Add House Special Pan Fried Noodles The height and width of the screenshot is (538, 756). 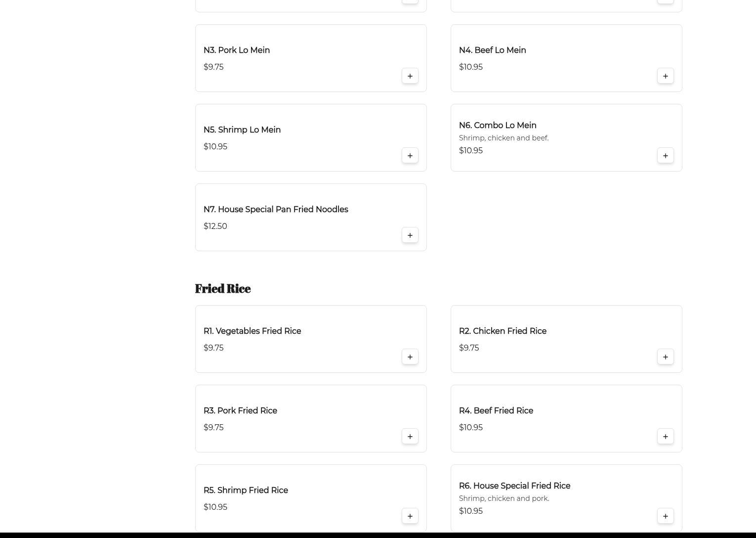click(410, 235)
